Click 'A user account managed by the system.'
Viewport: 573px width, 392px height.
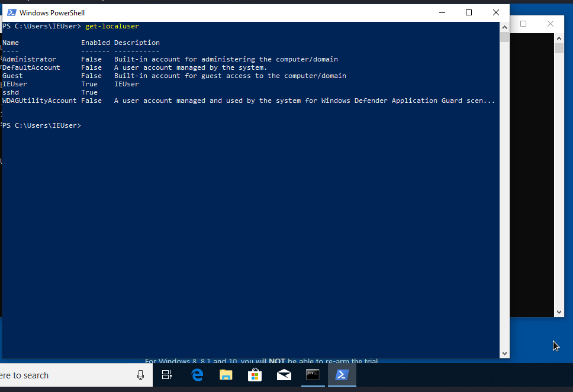[x=191, y=67]
